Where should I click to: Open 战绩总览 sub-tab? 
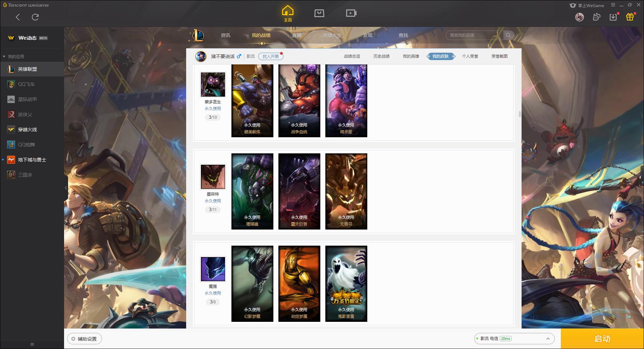pyautogui.click(x=352, y=56)
